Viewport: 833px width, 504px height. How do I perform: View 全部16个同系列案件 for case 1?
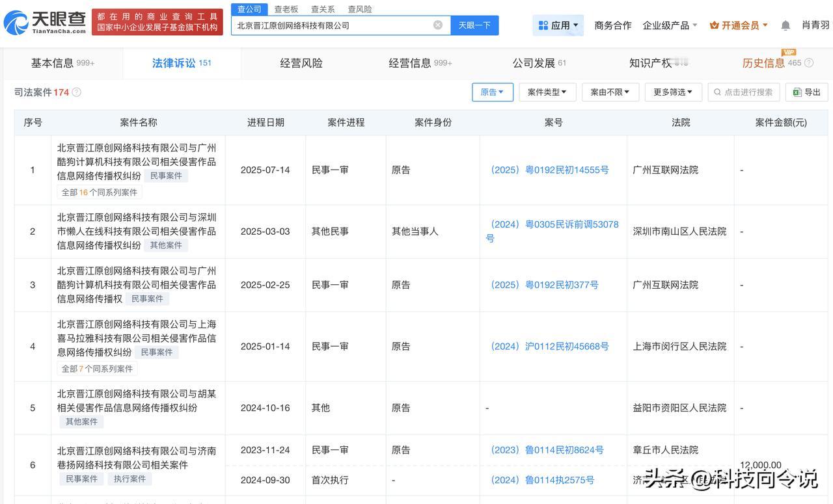click(100, 192)
